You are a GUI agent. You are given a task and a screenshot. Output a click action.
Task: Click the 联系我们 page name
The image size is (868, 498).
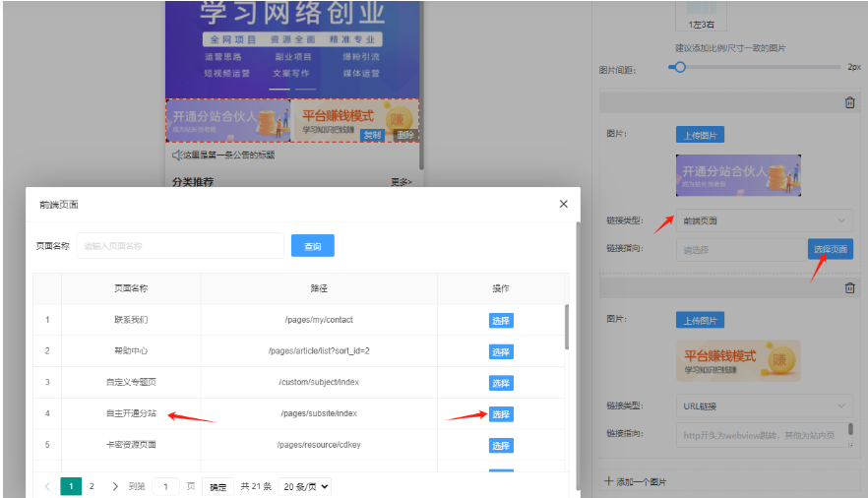click(131, 320)
